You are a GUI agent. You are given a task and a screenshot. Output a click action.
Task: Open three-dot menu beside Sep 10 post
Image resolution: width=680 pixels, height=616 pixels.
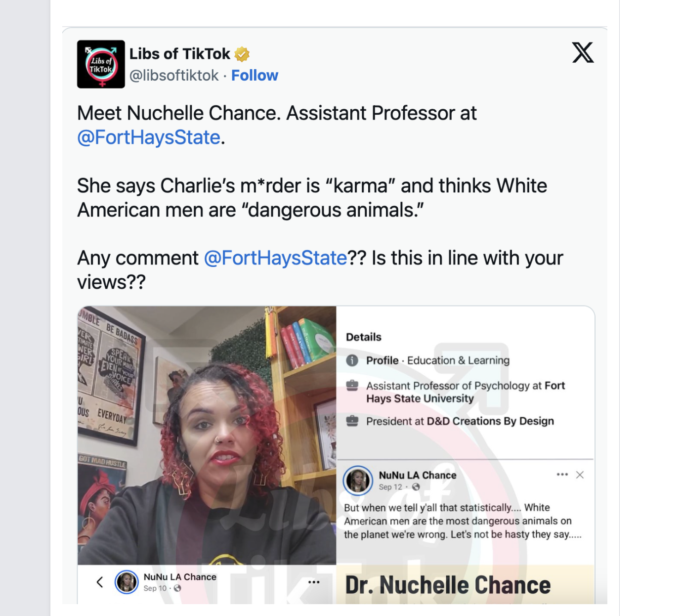coord(314,582)
